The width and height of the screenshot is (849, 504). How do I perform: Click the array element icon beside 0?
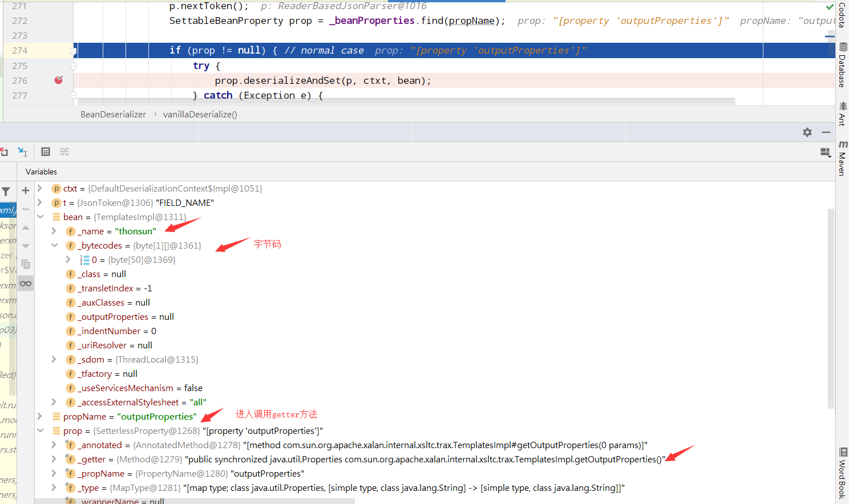(84, 260)
